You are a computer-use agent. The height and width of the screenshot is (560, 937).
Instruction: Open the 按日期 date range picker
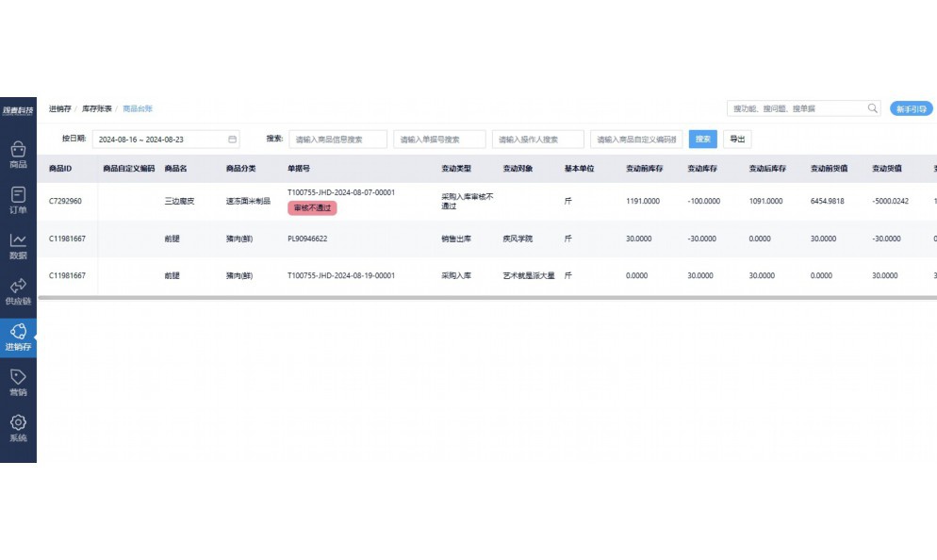(x=156, y=139)
